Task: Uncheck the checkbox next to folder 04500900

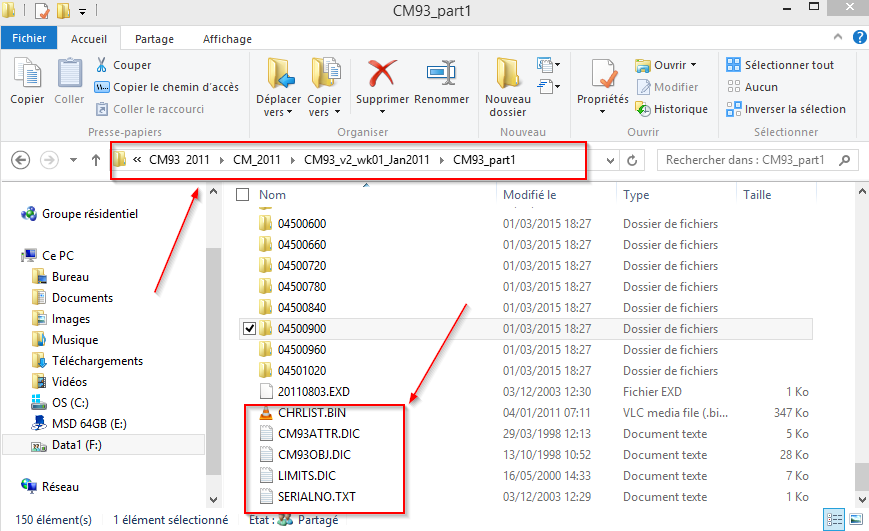Action: (x=249, y=329)
